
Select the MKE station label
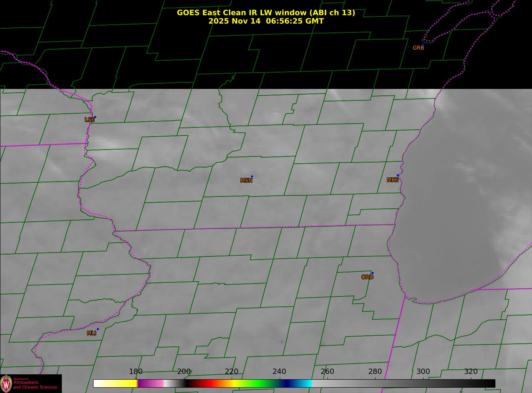tap(392, 180)
